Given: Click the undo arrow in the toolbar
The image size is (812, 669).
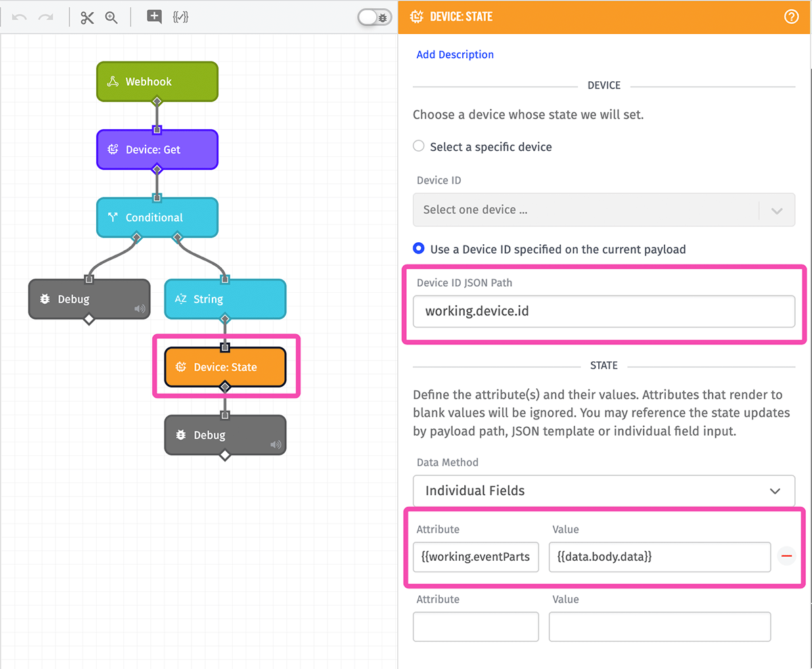Looking at the screenshot, I should point(20,17).
